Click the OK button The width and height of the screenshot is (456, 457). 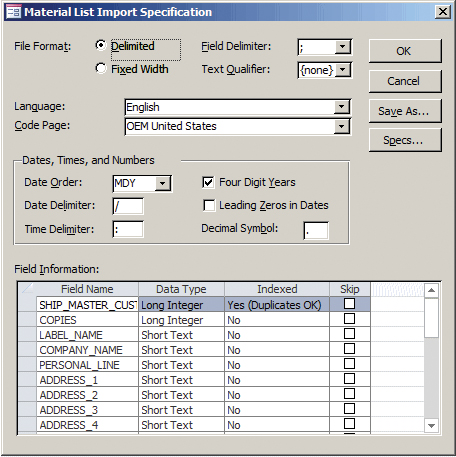(x=405, y=51)
